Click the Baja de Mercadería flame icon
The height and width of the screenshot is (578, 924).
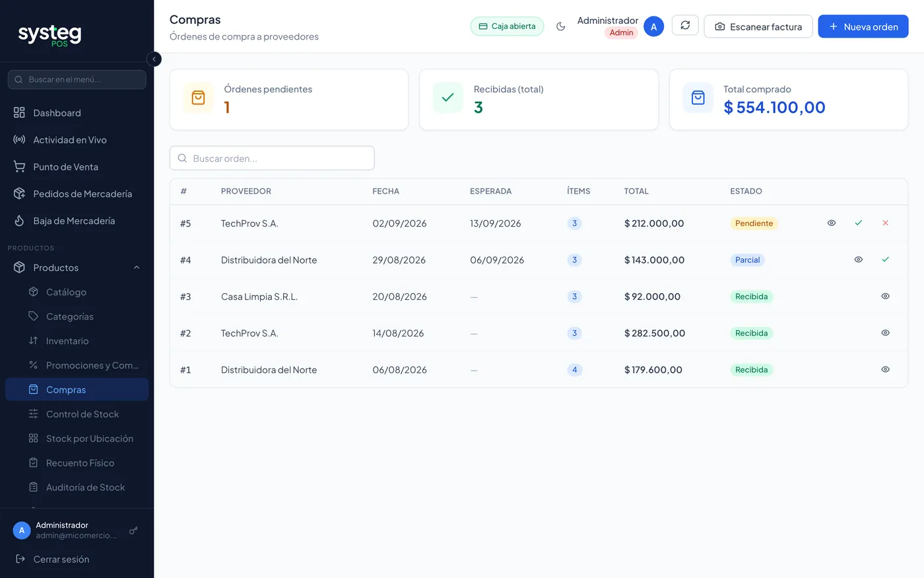[x=19, y=221]
